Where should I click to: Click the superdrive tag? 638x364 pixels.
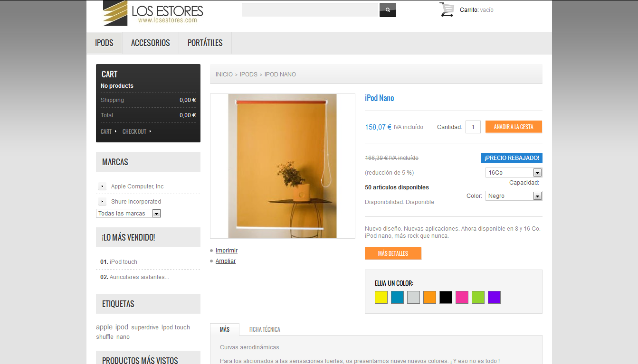point(145,327)
